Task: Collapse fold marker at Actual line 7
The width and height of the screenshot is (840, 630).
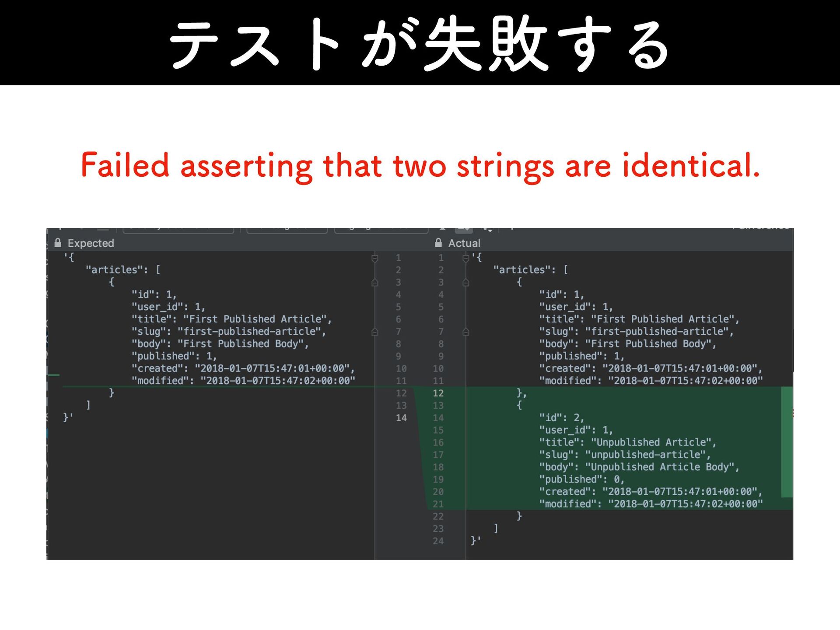Action: coord(466,332)
